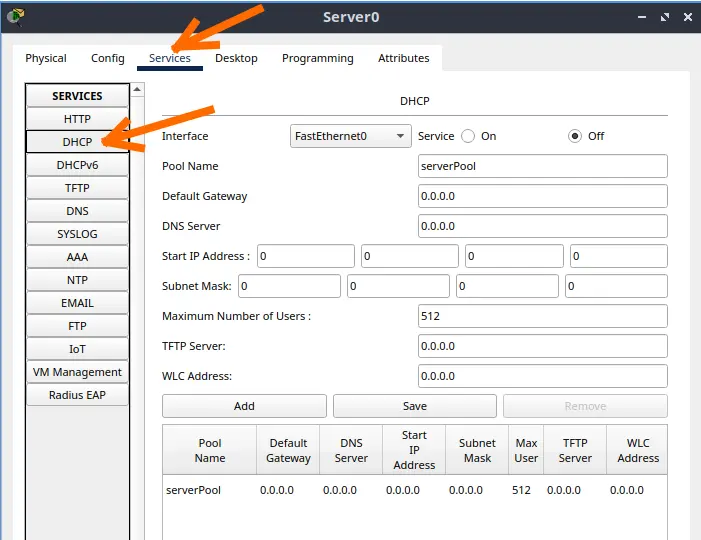Click the Packet Tracer app icon in title bar
Viewport: 701px width, 540px height.
click(15, 16)
